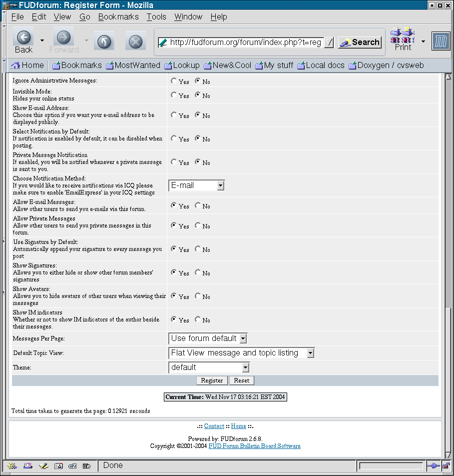Open the Bookmarks folder on personal toolbar

(77, 65)
